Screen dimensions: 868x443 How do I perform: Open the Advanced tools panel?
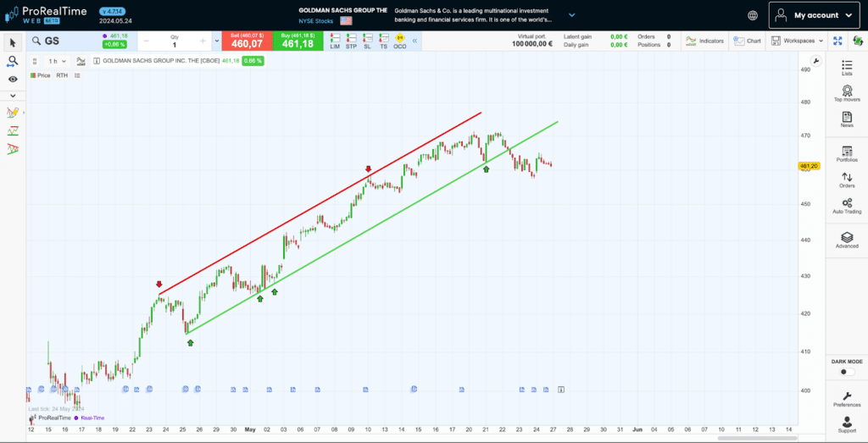[847, 240]
